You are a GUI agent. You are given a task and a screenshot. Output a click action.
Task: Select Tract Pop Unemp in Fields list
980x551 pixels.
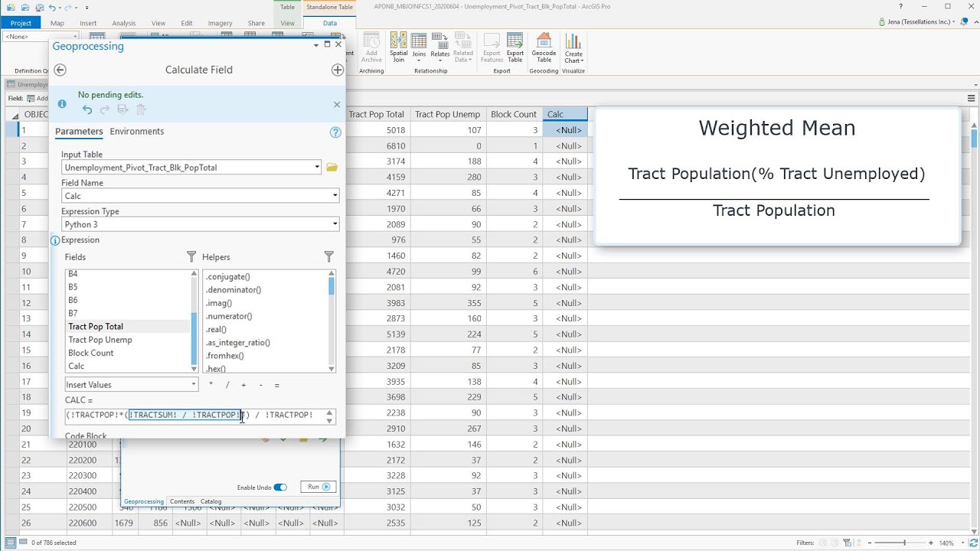click(100, 340)
